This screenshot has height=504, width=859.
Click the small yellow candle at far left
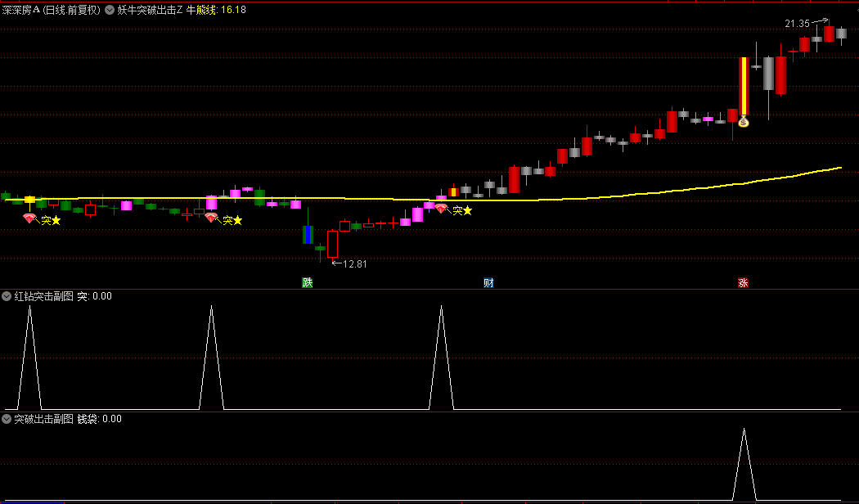29,200
